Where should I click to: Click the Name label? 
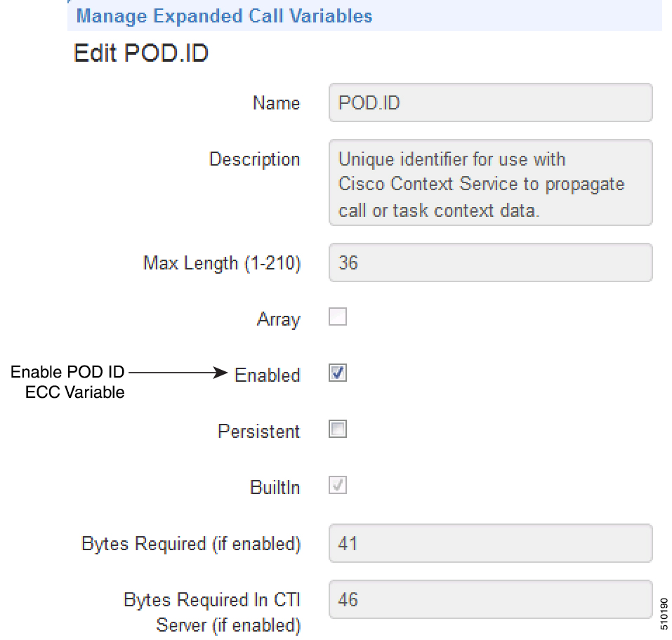coord(276,103)
